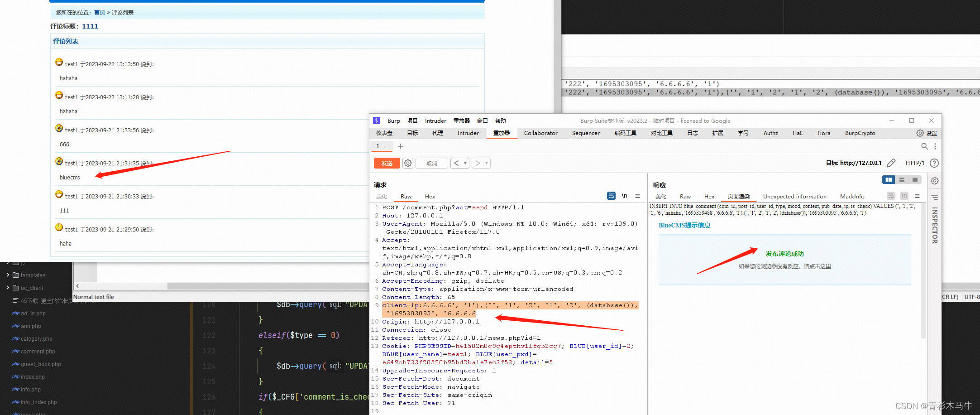Image resolution: width=980 pixels, height=415 pixels.
Task: Click the Burp Suite lightning logo icon
Action: point(377,121)
